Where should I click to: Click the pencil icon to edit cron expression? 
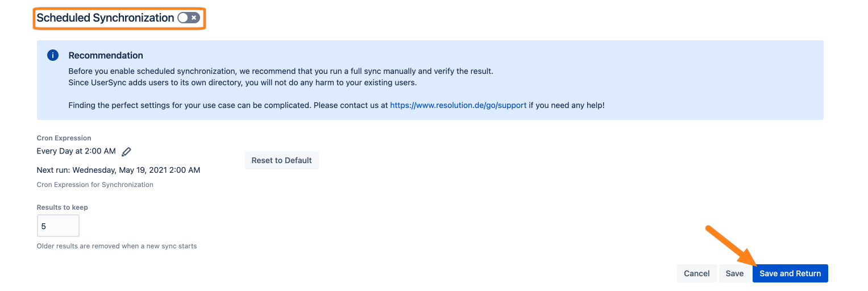(x=127, y=152)
